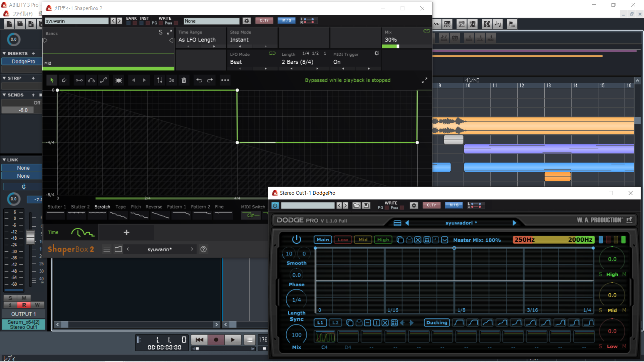This screenshot has width=644, height=362.
Task: Go to next ShaperBox preset after syuwarin*
Action: [x=192, y=249]
